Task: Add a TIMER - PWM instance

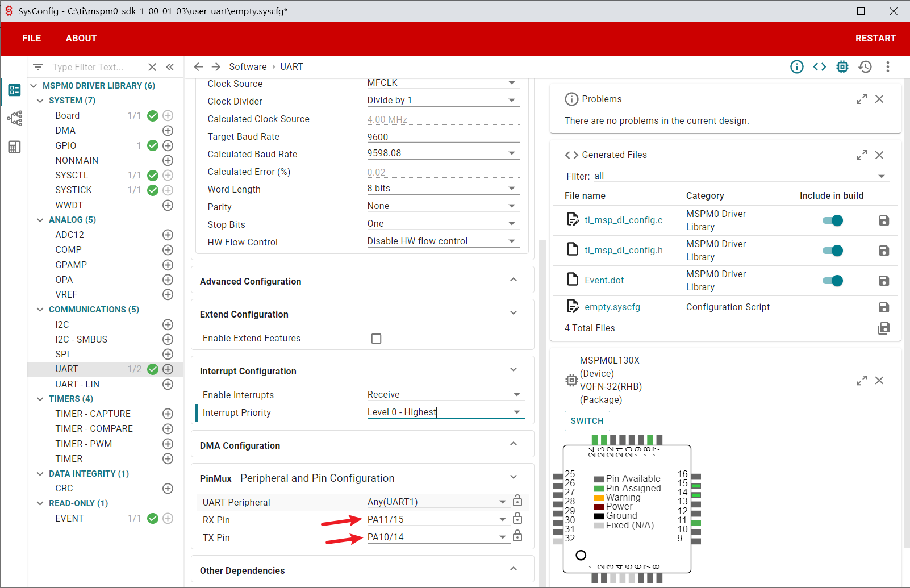Action: pos(168,444)
